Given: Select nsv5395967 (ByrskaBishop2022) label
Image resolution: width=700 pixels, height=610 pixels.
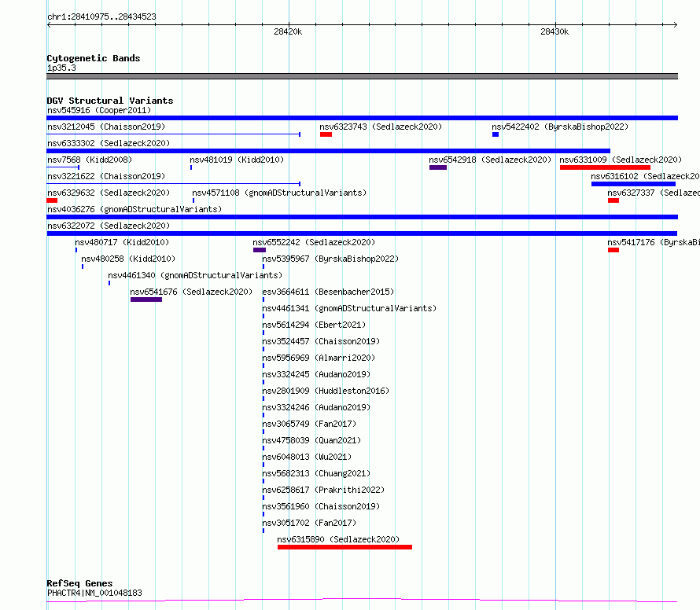Looking at the screenshot, I should point(330,259).
